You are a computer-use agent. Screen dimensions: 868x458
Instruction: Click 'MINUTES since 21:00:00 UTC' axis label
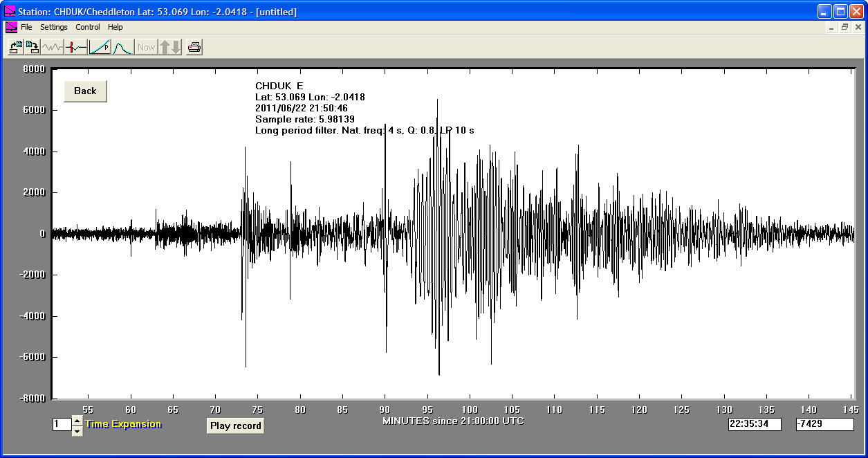tap(453, 421)
